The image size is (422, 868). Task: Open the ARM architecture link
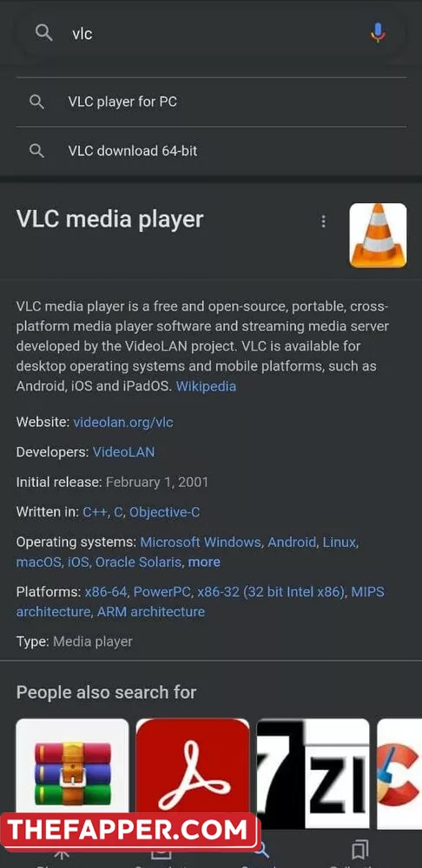pyautogui.click(x=150, y=612)
